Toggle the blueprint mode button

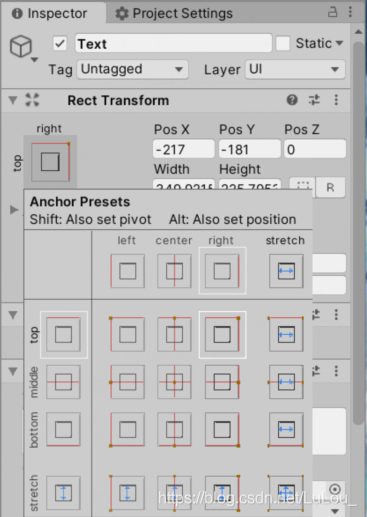pos(302,186)
